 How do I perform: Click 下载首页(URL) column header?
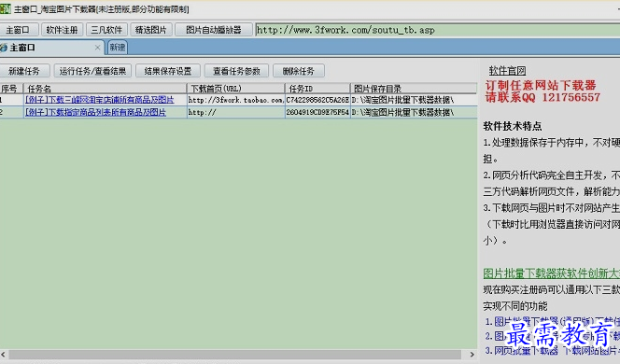[235, 88]
